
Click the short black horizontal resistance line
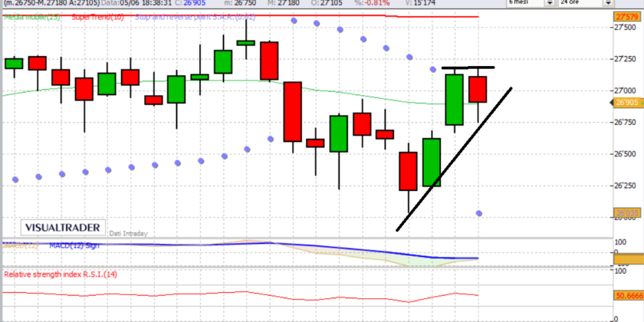467,67
